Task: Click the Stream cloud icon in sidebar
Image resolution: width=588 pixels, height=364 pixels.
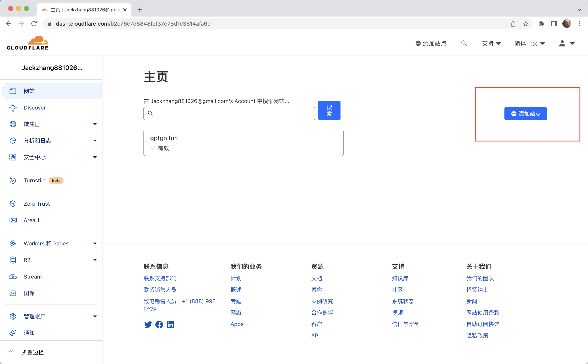Action: [13, 277]
